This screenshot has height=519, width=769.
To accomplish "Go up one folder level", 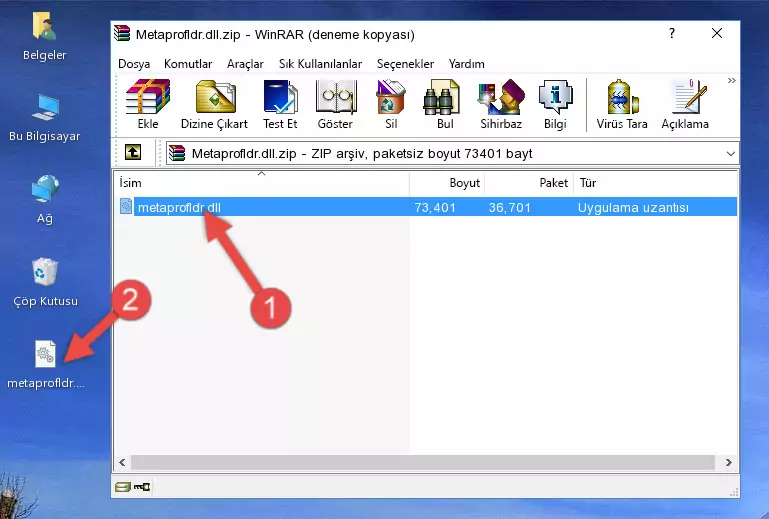I will pos(132,153).
